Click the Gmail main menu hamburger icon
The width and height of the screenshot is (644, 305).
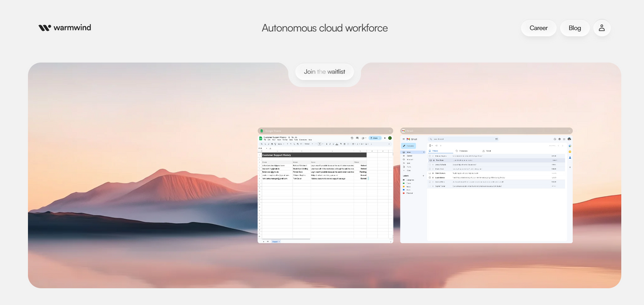[403, 139]
